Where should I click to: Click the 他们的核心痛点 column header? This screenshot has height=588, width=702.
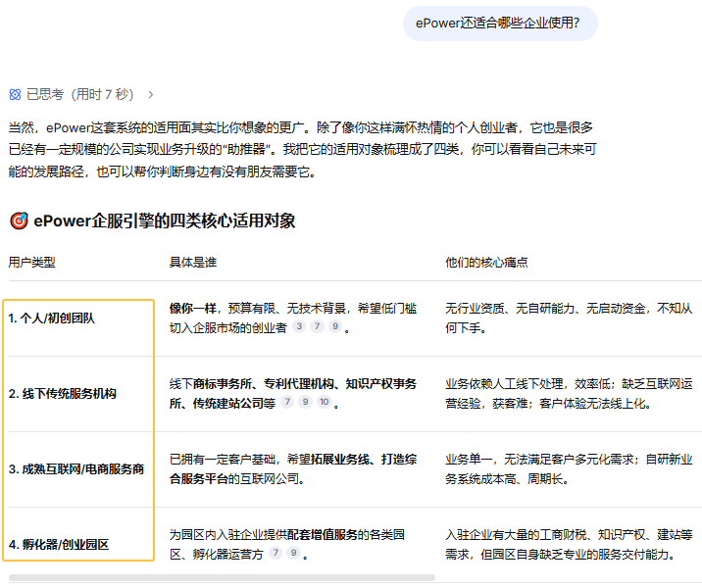click(486, 263)
